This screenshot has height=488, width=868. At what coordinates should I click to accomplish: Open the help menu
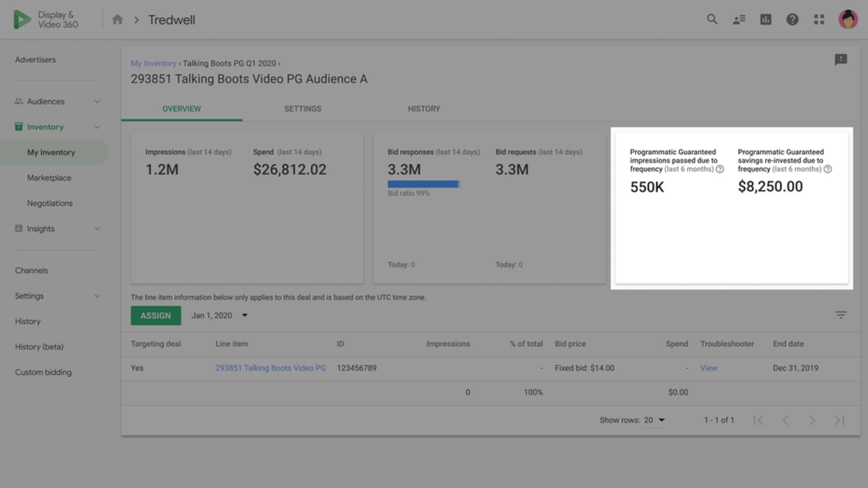coord(792,20)
